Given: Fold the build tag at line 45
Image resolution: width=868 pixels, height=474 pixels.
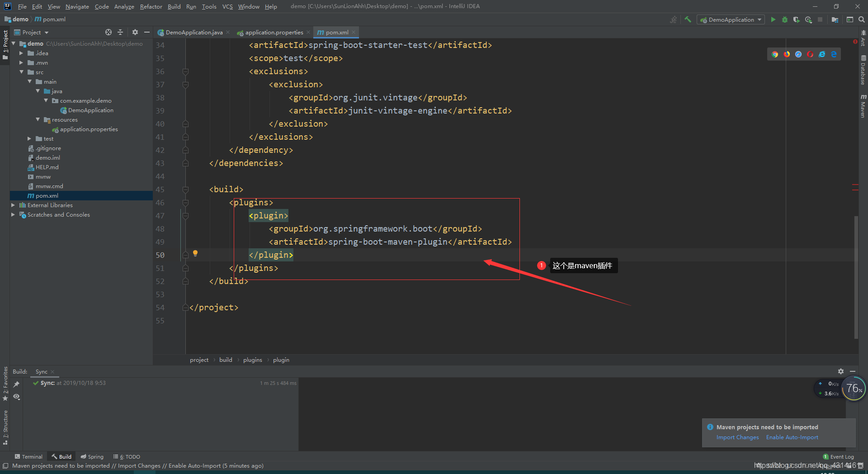Looking at the screenshot, I should tap(185, 190).
